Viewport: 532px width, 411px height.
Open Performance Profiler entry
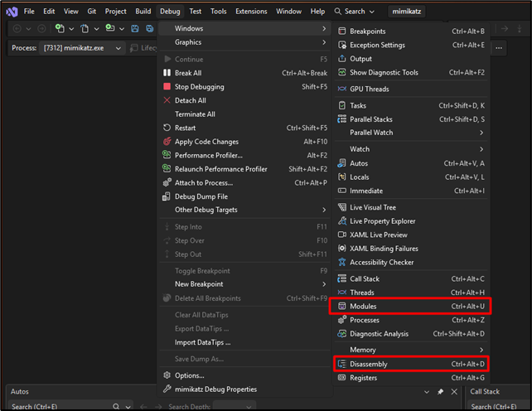click(x=244, y=156)
